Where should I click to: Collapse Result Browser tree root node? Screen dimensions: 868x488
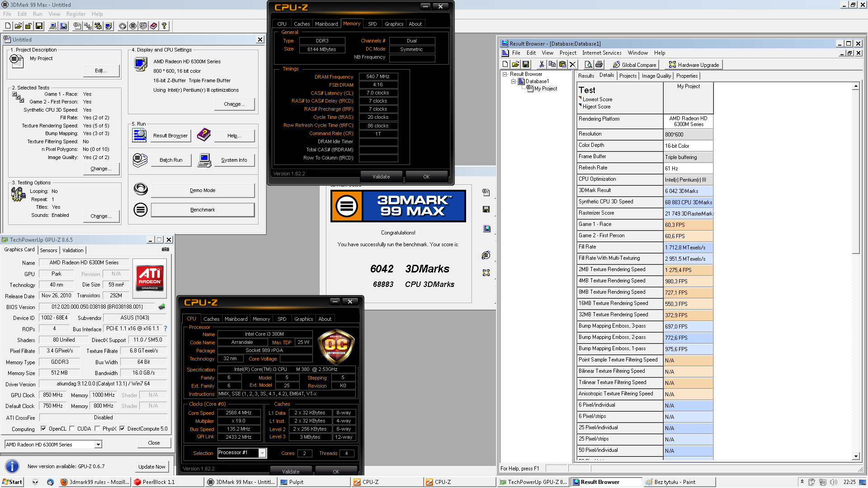pos(505,74)
